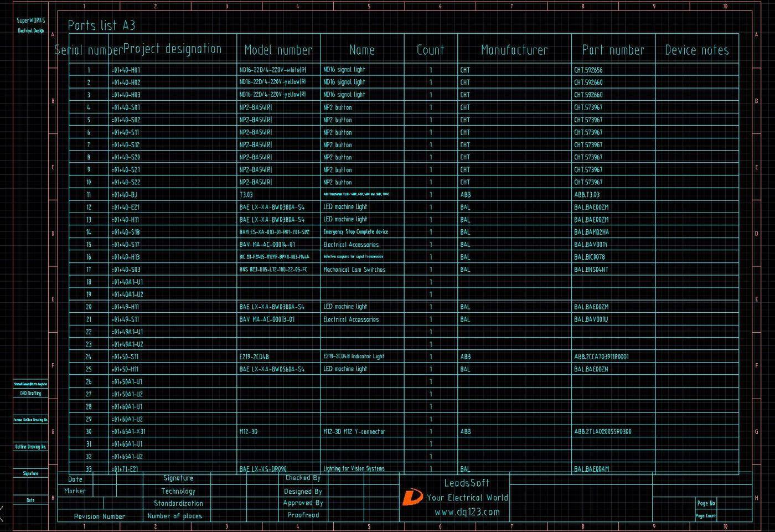Select designation cell =01+49-S11
The height and width of the screenshot is (532, 775).
tap(126, 319)
